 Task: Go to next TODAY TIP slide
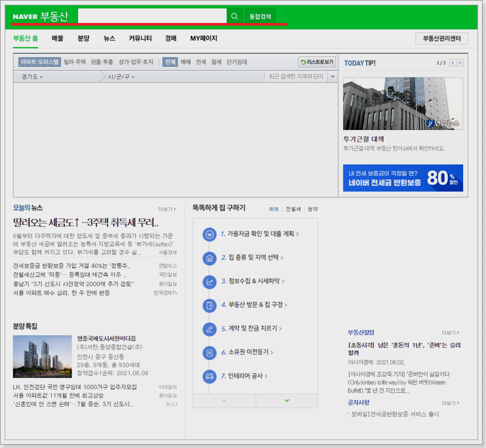click(x=460, y=63)
